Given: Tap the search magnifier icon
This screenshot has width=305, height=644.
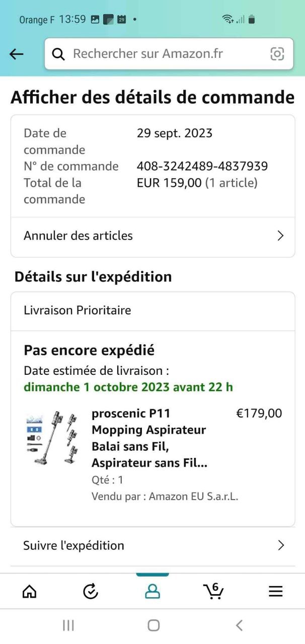Looking at the screenshot, I should [59, 54].
